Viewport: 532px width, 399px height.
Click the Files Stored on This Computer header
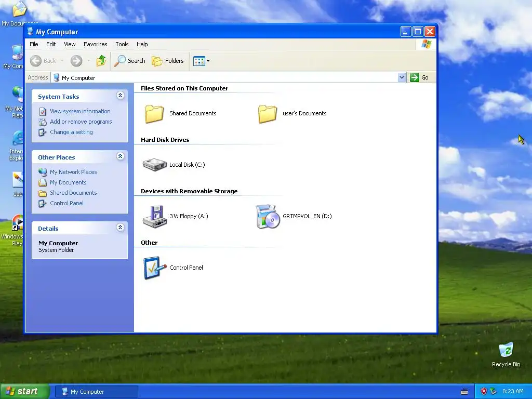coord(184,88)
